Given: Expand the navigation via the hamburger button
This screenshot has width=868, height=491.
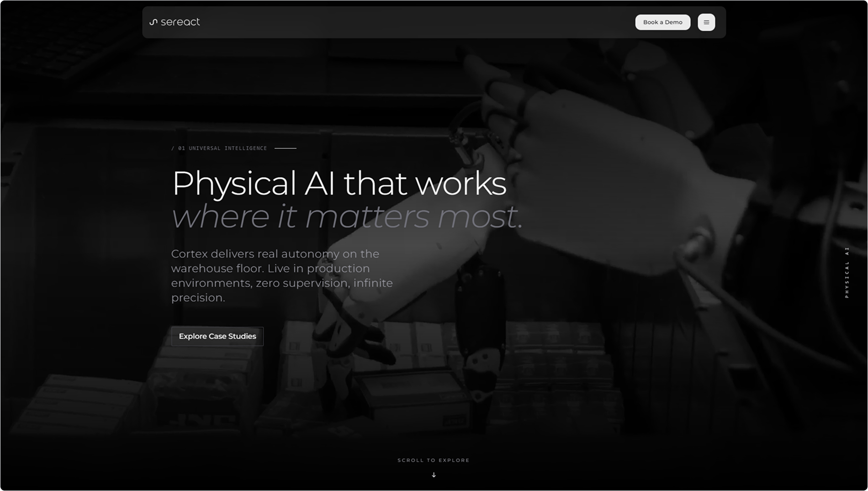Looking at the screenshot, I should click(706, 22).
